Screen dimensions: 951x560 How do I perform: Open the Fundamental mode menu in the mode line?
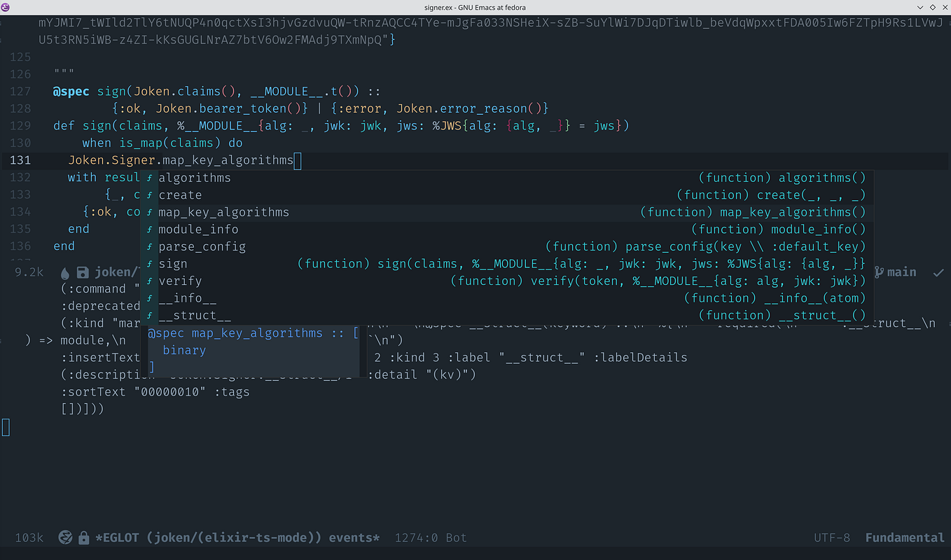click(904, 538)
